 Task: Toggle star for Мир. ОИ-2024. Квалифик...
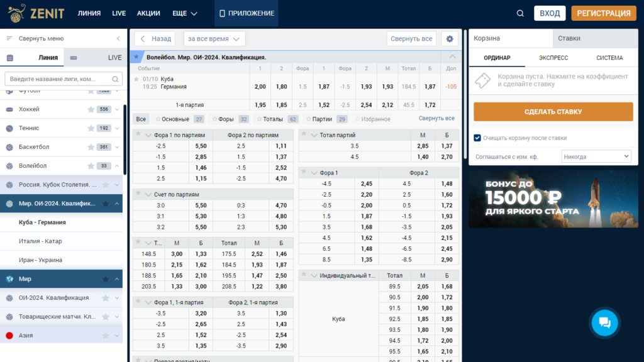click(x=106, y=204)
